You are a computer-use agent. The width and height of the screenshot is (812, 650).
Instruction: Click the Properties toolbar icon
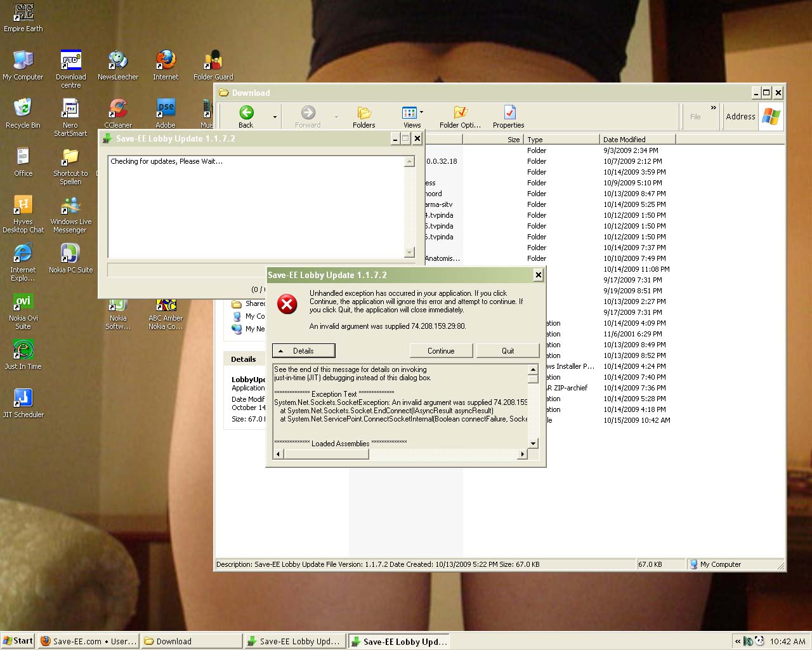[x=508, y=116]
